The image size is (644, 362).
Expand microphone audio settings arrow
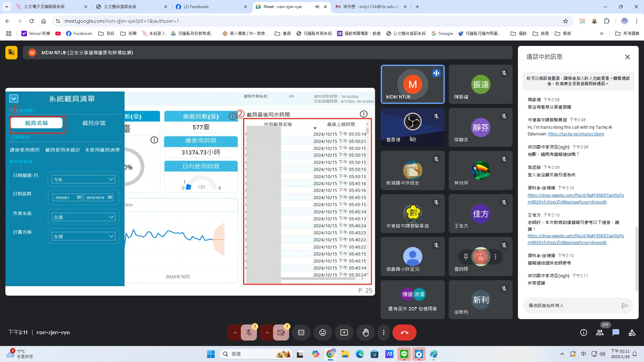235,333
